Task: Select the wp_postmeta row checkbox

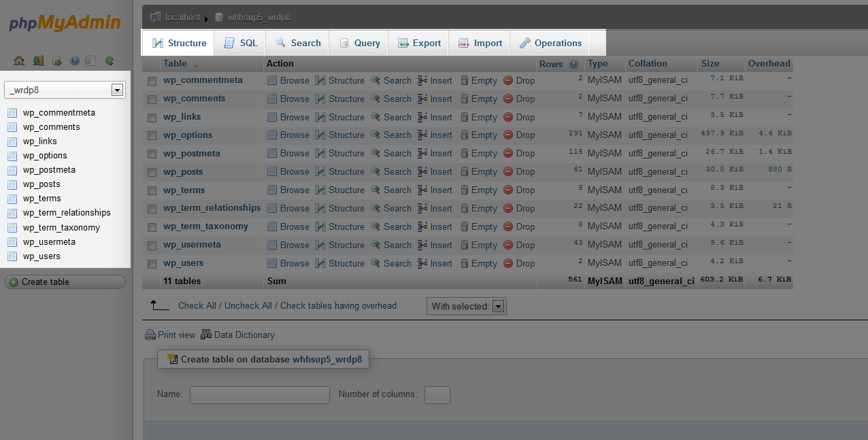Action: click(152, 154)
